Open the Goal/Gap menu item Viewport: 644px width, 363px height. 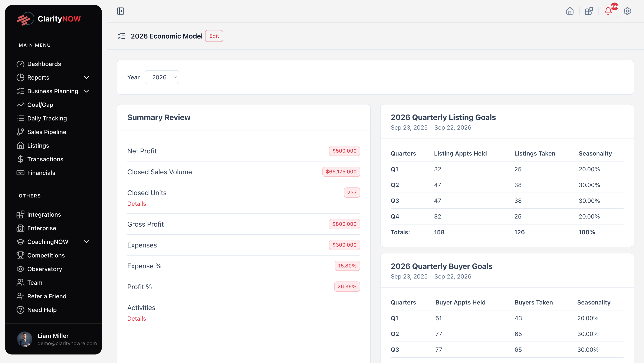[40, 105]
